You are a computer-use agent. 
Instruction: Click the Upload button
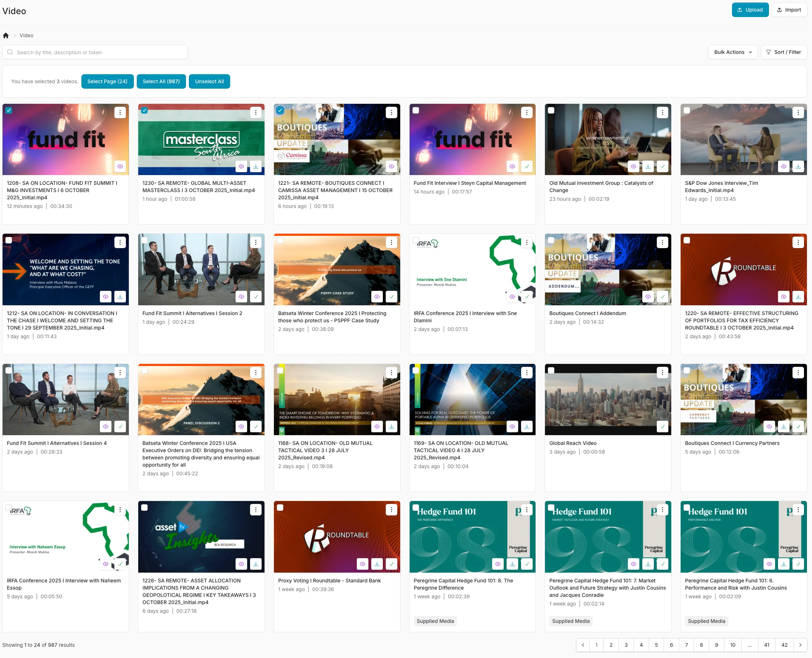(750, 10)
